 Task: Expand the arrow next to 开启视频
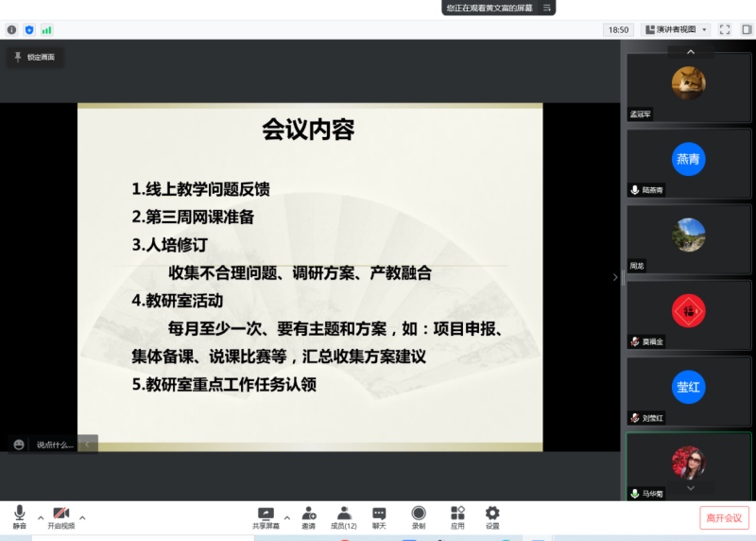82,517
